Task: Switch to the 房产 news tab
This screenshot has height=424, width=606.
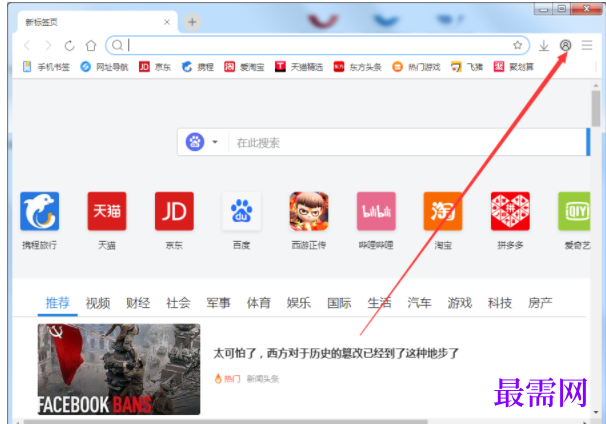Action: 540,303
